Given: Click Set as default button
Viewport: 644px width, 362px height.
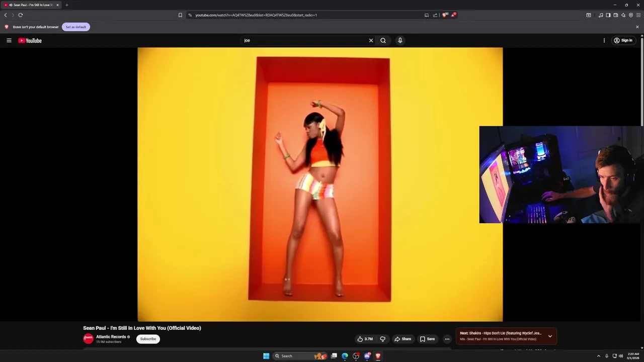Looking at the screenshot, I should pos(76,27).
